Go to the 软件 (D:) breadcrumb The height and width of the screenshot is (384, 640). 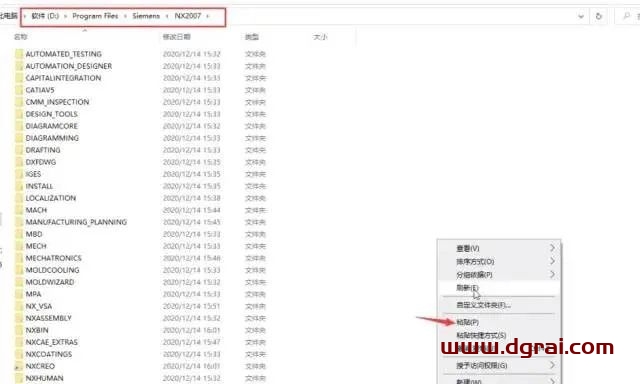45,16
